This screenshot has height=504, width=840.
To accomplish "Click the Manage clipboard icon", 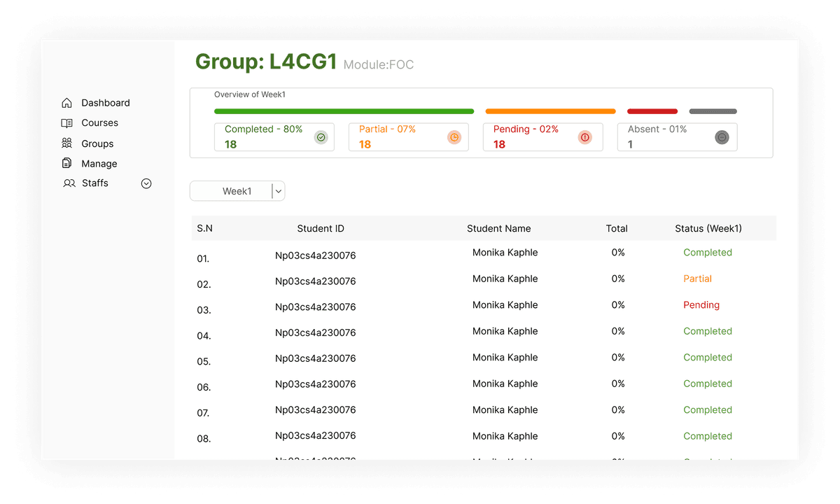I will [x=67, y=164].
